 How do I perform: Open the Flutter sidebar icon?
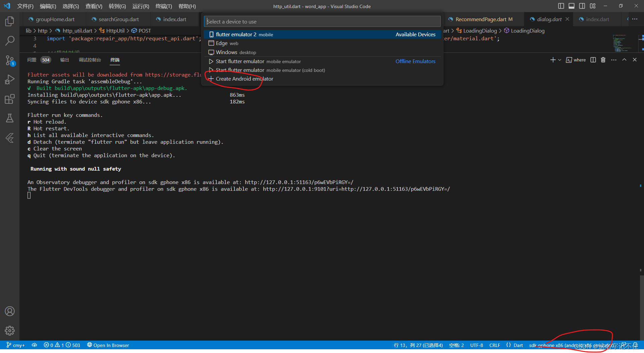click(x=10, y=138)
